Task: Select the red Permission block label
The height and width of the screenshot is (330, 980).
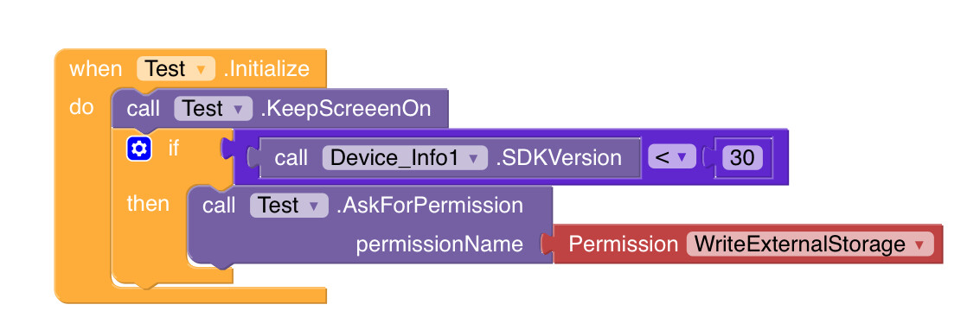Action: pyautogui.click(x=623, y=244)
